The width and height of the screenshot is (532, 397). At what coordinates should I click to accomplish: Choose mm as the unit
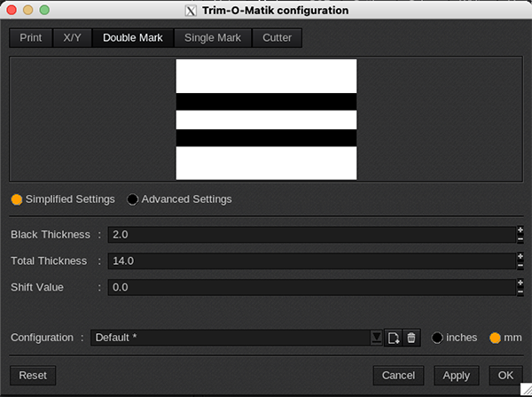(495, 338)
